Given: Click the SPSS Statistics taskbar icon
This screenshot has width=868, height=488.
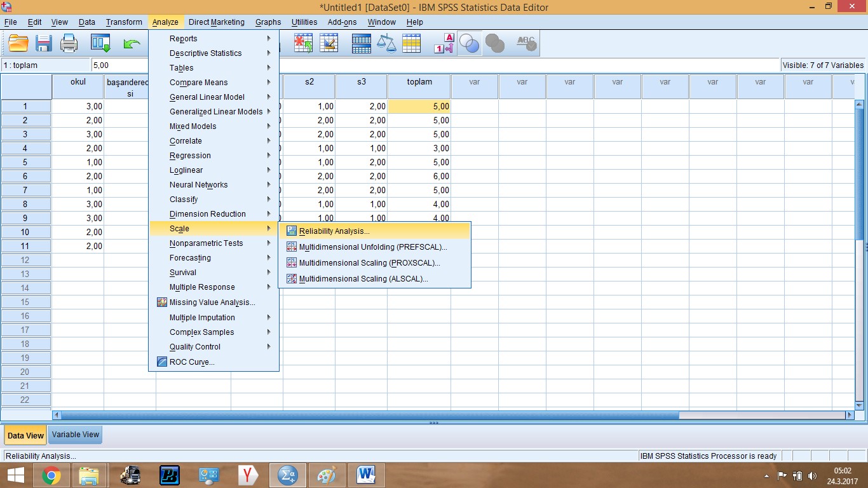Looking at the screenshot, I should click(288, 475).
